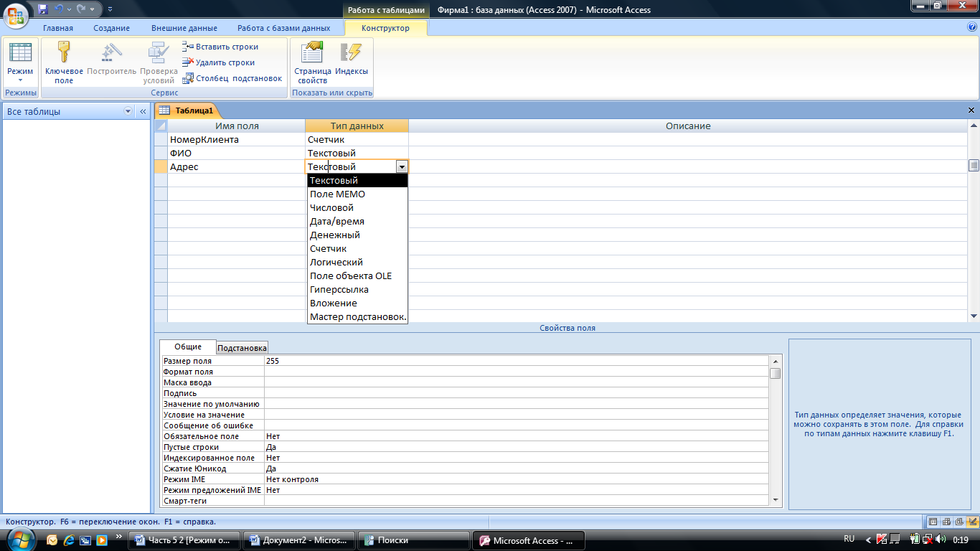Collapse the navigation pane with double chevron

click(142, 111)
